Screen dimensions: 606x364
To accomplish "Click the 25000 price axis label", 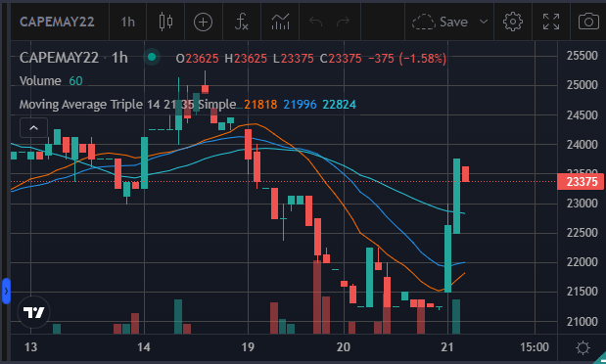I will coord(583,85).
